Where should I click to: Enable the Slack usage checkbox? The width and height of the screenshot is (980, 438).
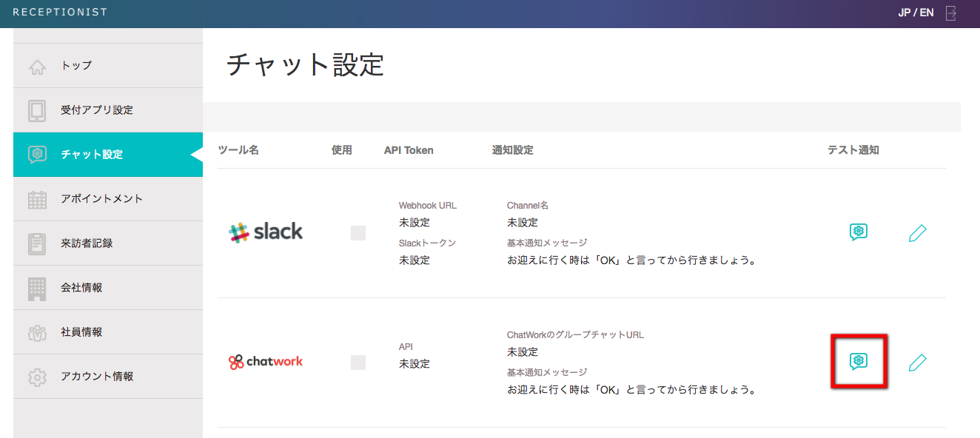tap(358, 233)
